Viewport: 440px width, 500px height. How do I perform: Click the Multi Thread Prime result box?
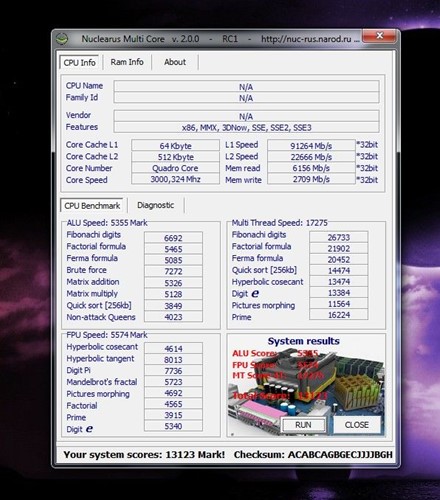(339, 315)
